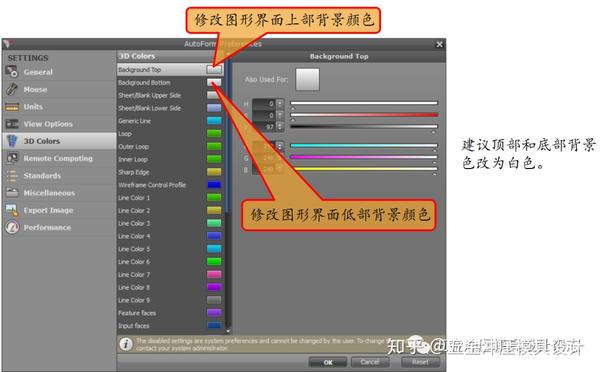Select the Line Color 9 row
The width and height of the screenshot is (600, 372).
pos(170,300)
